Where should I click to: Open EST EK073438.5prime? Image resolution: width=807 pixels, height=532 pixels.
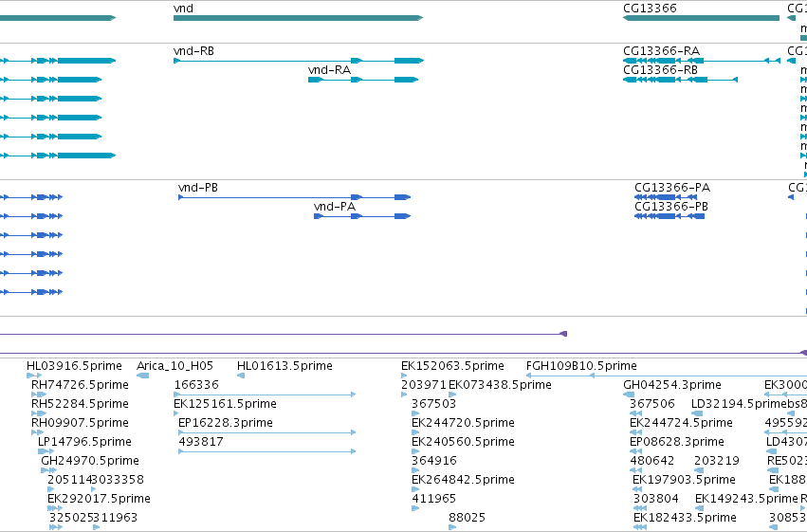(500, 385)
